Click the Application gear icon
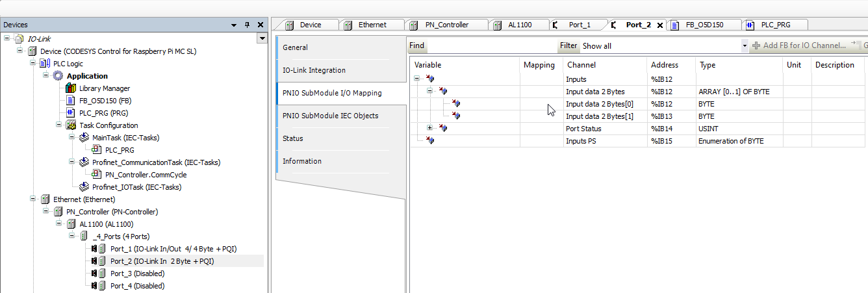Screen dimensions: 868x293 (x=58, y=76)
